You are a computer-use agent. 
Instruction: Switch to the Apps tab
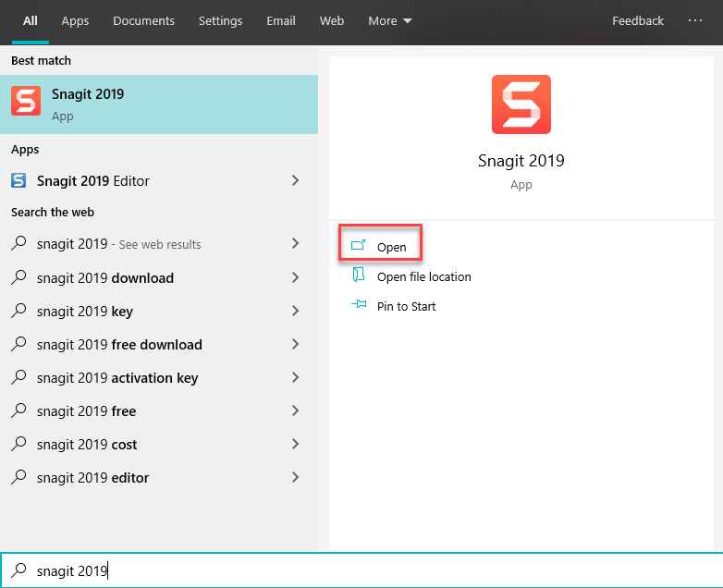[x=75, y=20]
